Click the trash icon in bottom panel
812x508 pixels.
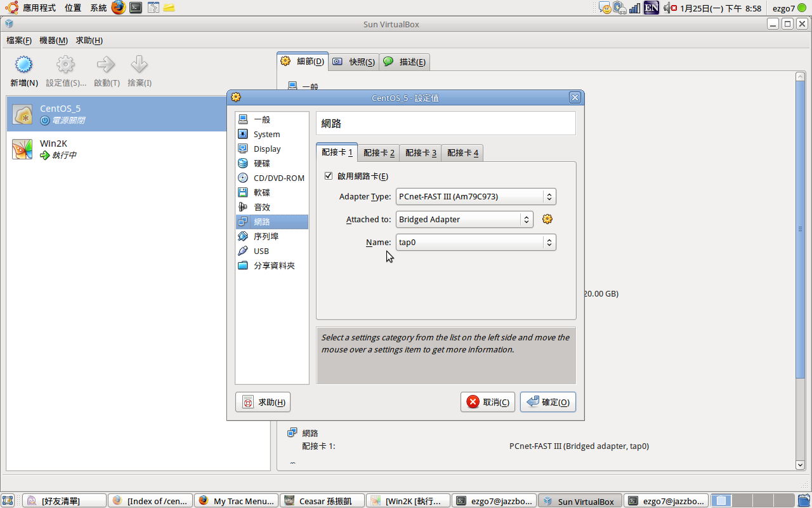pyautogui.click(x=804, y=500)
